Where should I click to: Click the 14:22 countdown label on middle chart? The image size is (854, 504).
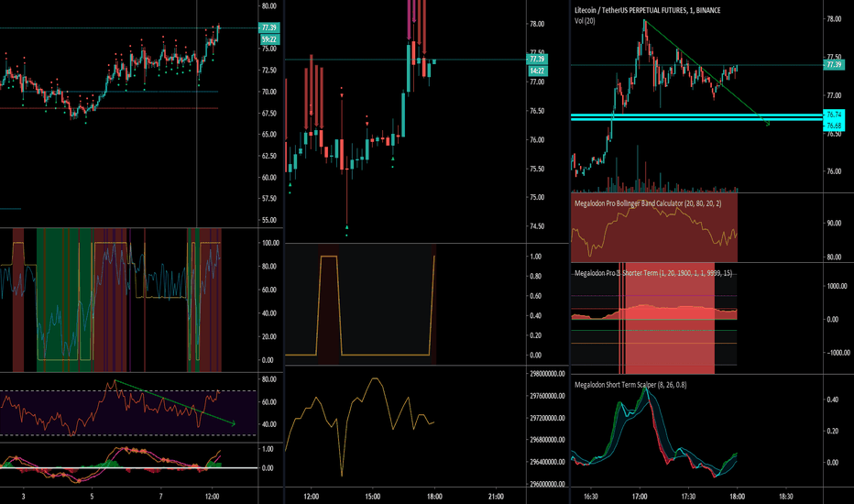tap(537, 71)
